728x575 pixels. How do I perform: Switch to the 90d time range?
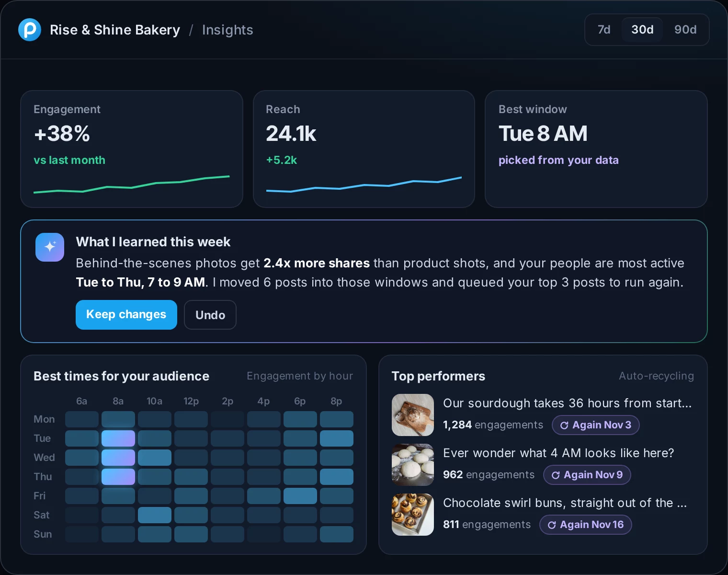coord(685,30)
